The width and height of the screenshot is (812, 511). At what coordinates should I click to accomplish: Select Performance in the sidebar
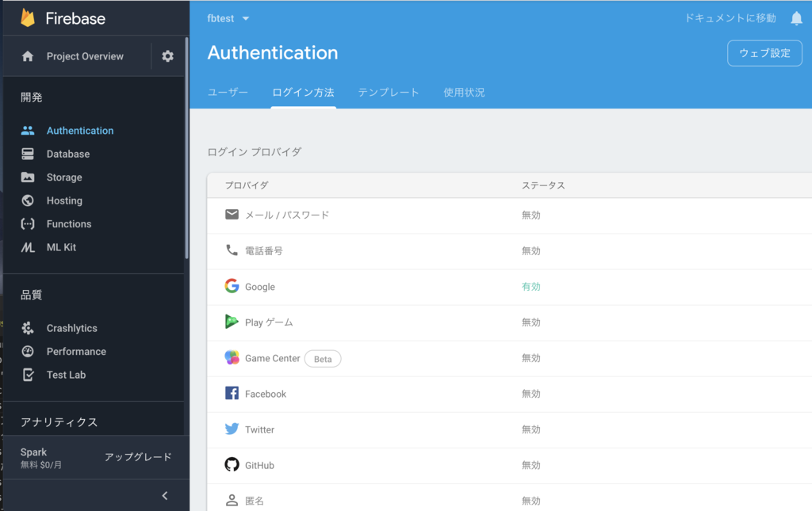coord(77,351)
